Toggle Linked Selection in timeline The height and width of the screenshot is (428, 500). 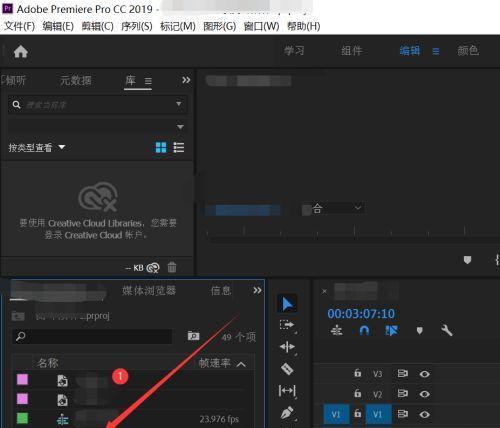392,331
